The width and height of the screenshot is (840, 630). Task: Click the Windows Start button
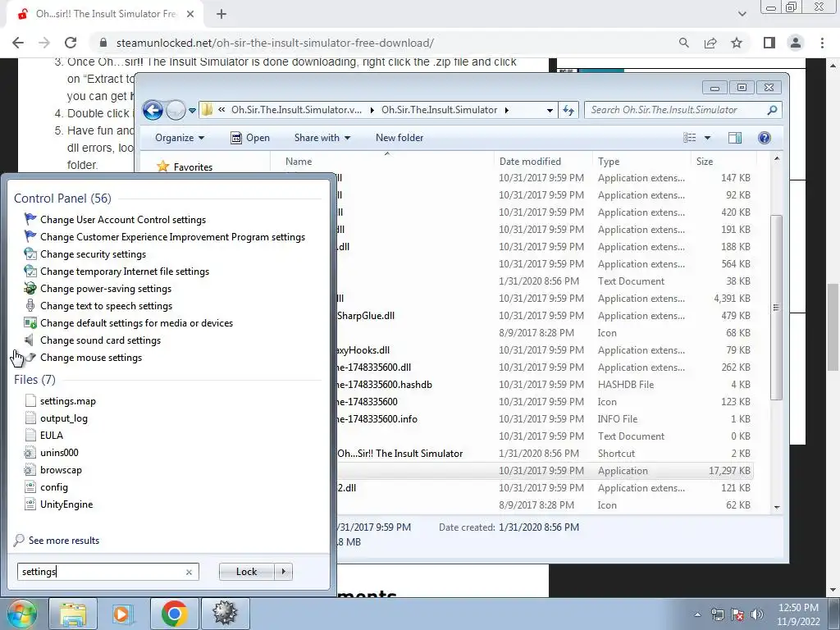21,614
